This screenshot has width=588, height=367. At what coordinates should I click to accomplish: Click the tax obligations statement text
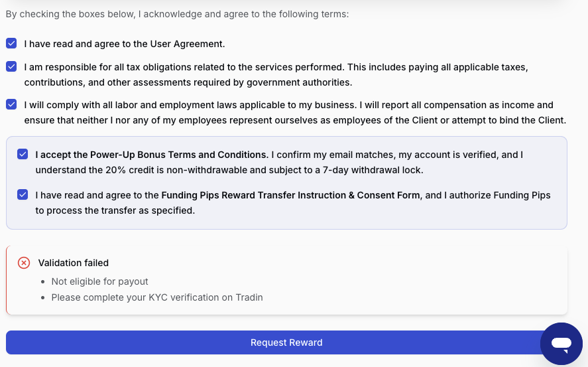276,68
